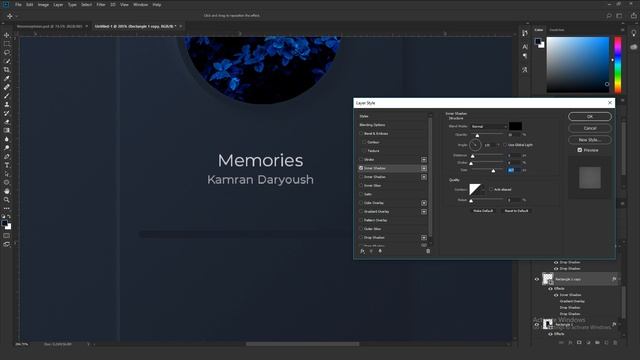This screenshot has width=640, height=360.
Task: Select the Hand tool
Action: pyautogui.click(x=7, y=191)
